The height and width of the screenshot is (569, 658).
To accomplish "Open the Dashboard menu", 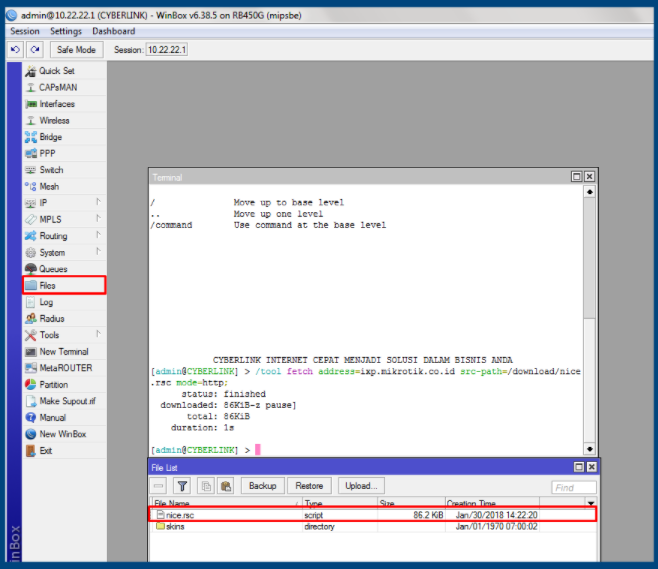I will click(114, 31).
